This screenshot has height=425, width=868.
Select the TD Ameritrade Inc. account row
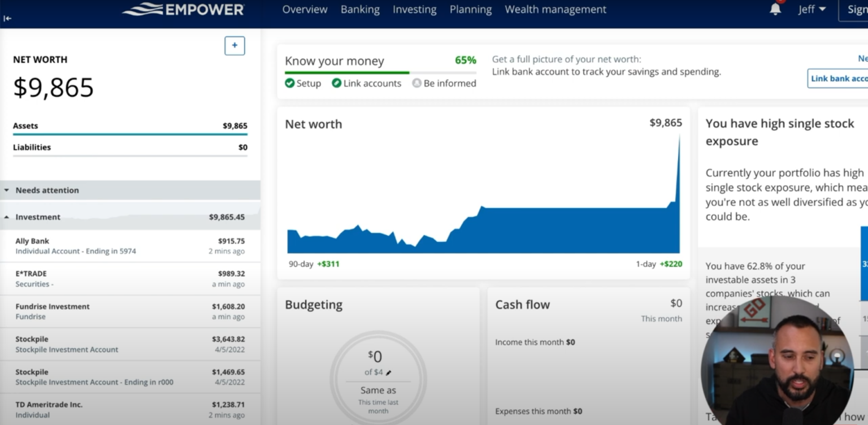[x=130, y=410]
